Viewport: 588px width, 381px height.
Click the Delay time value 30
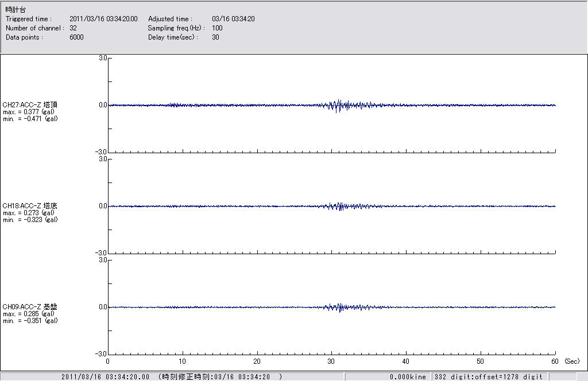coord(215,37)
